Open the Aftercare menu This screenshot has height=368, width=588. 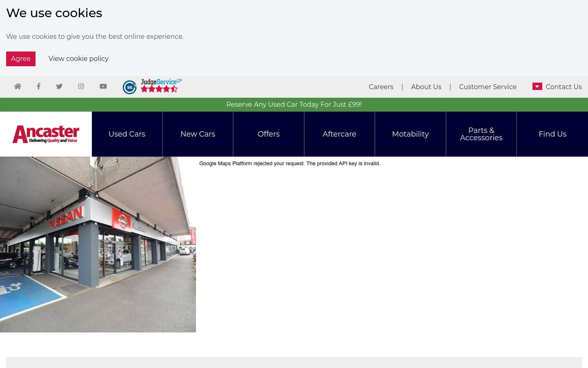[x=339, y=134]
